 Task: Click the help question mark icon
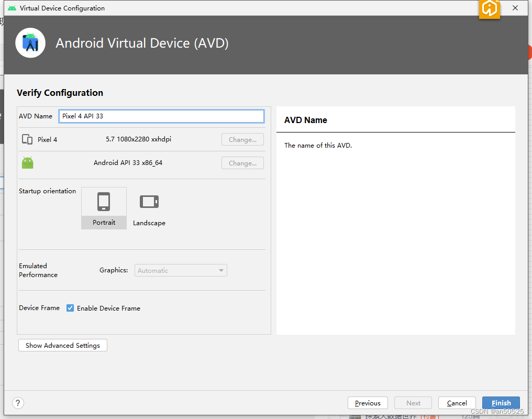[x=18, y=403]
